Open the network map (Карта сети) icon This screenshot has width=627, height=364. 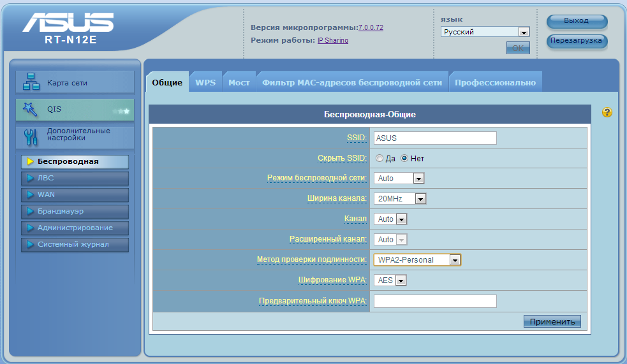31,82
